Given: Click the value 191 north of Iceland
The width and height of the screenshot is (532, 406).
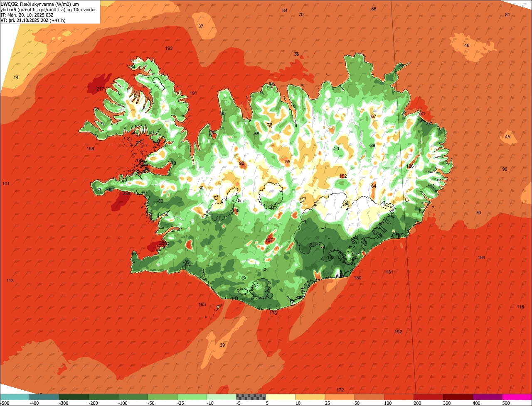Looking at the screenshot, I should [193, 93].
